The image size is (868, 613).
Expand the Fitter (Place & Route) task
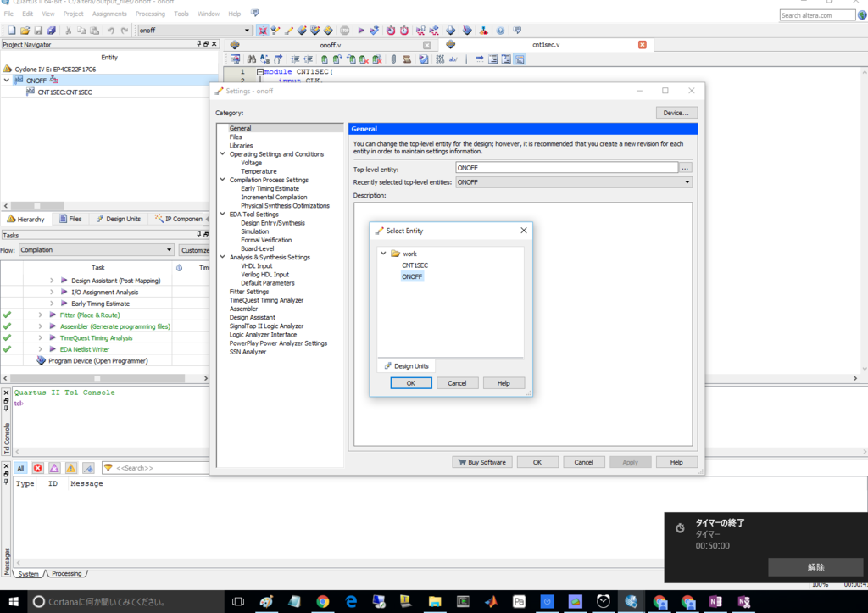(x=41, y=315)
